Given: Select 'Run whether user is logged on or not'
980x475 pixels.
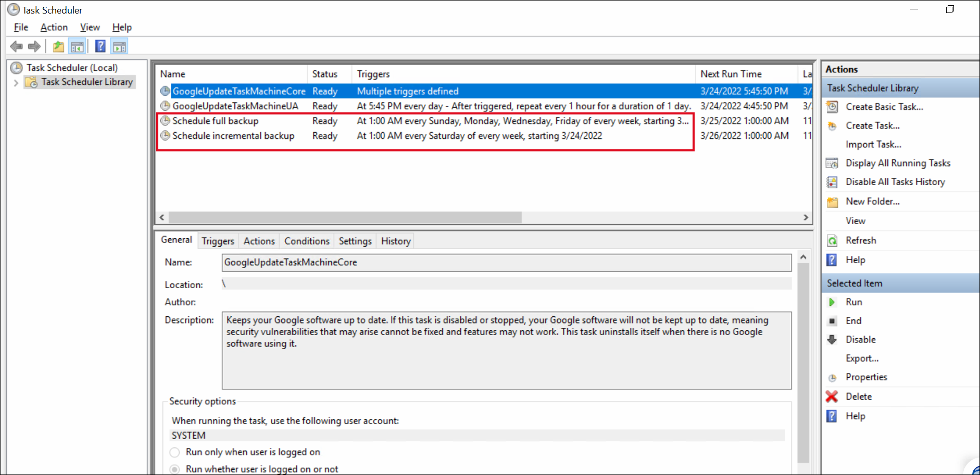Looking at the screenshot, I should coord(175,469).
